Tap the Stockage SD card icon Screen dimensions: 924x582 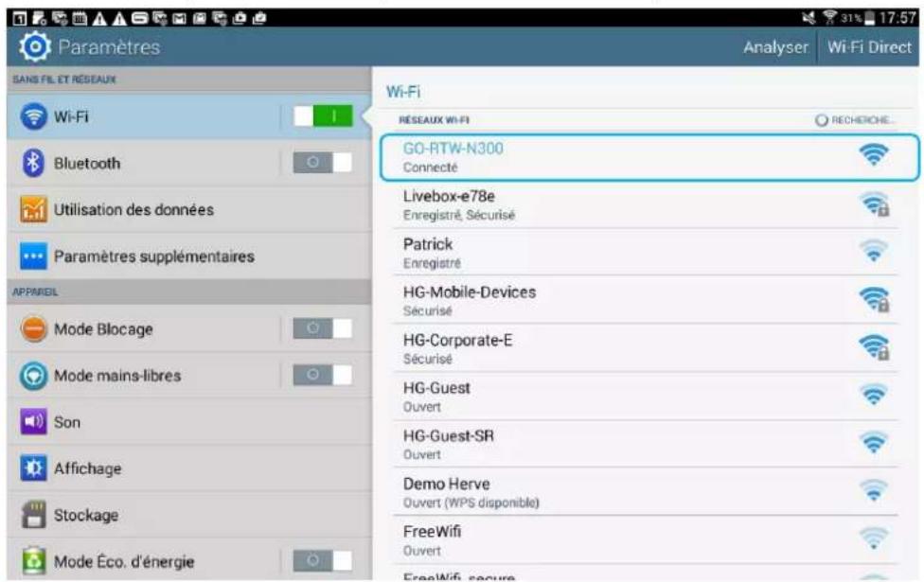pyautogui.click(x=33, y=514)
